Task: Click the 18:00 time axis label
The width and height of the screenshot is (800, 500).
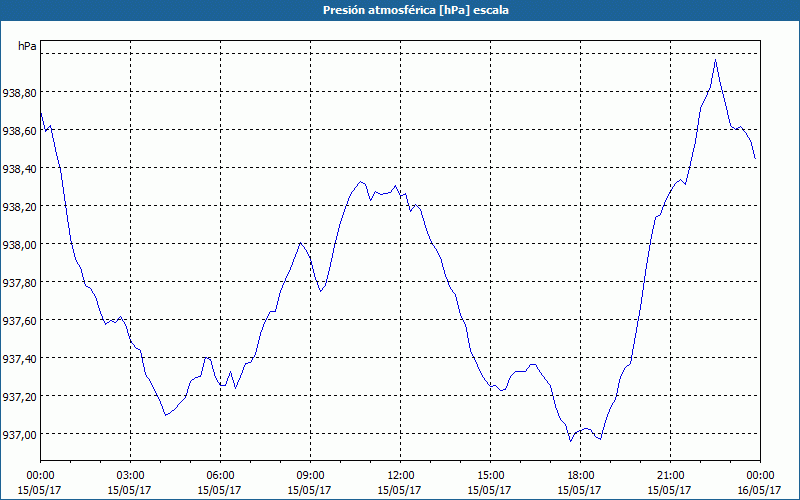Action: [x=580, y=475]
